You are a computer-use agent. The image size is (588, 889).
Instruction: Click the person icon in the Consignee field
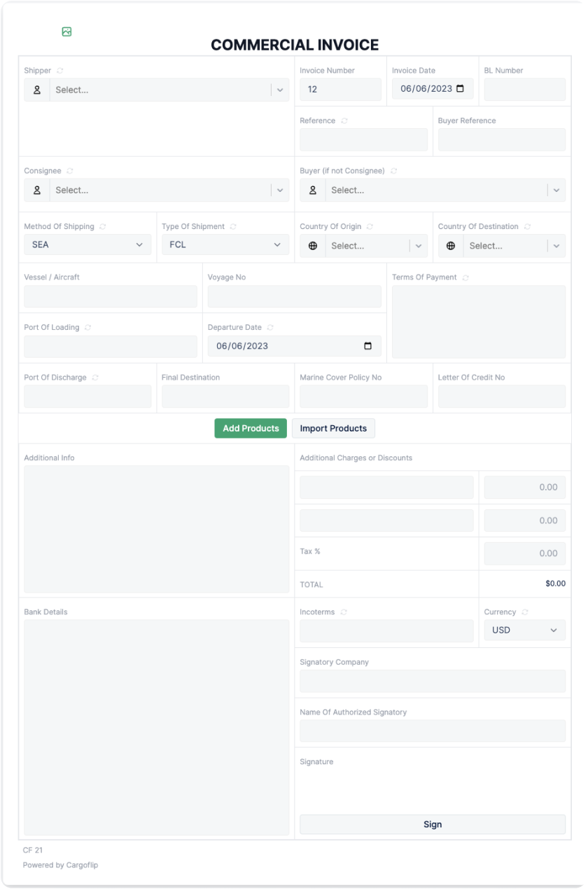[36, 190]
